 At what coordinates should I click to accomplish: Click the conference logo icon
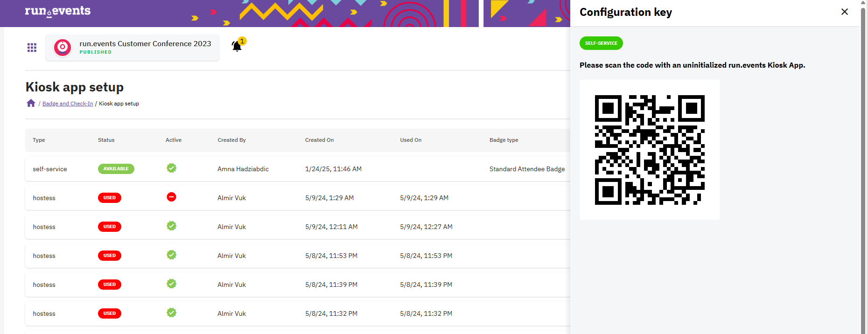(x=63, y=48)
